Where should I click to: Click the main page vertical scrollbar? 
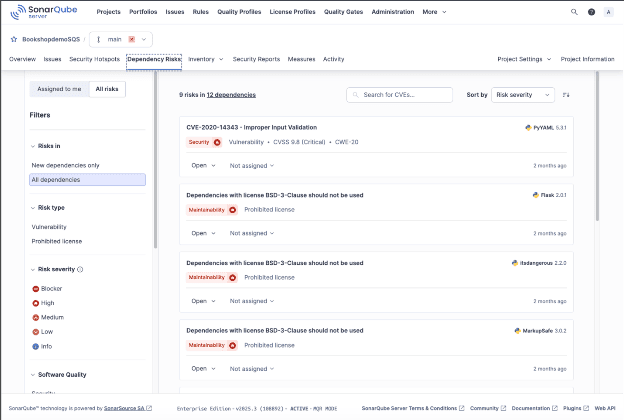click(x=597, y=146)
